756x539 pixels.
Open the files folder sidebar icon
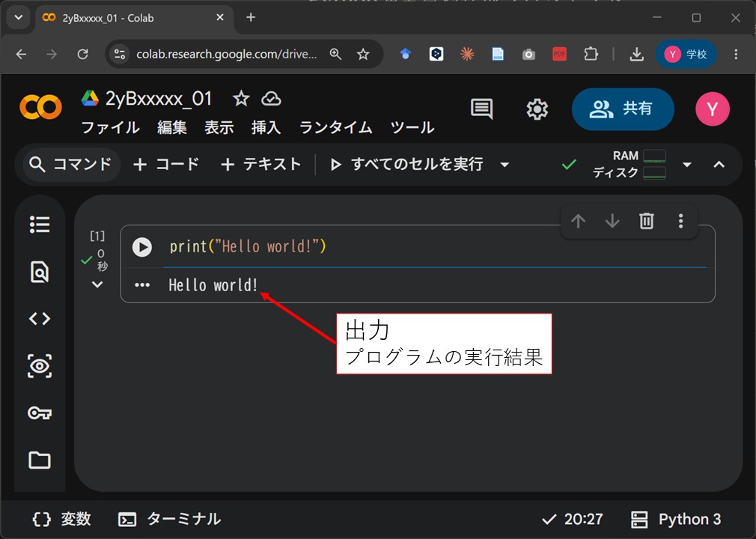click(40, 460)
